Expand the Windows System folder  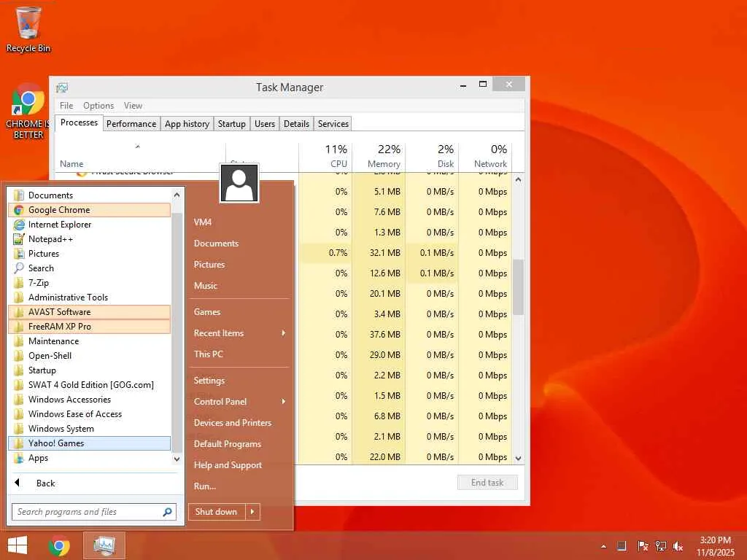(x=90, y=429)
